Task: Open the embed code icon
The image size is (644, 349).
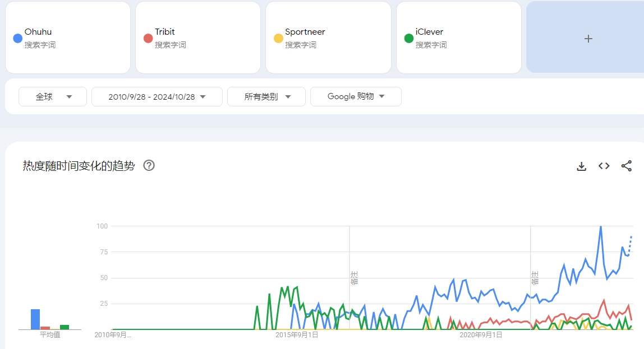Action: pos(604,166)
